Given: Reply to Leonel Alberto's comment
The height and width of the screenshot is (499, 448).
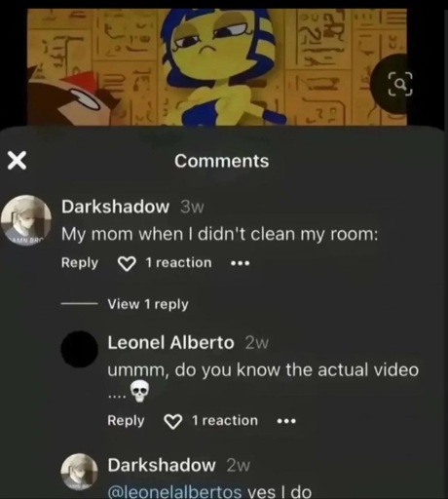Looking at the screenshot, I should point(126,421).
